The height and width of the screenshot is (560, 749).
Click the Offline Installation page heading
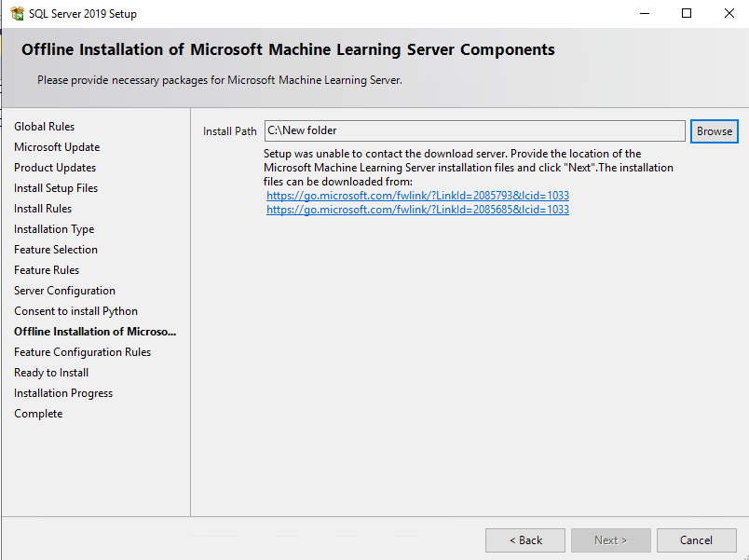point(288,49)
